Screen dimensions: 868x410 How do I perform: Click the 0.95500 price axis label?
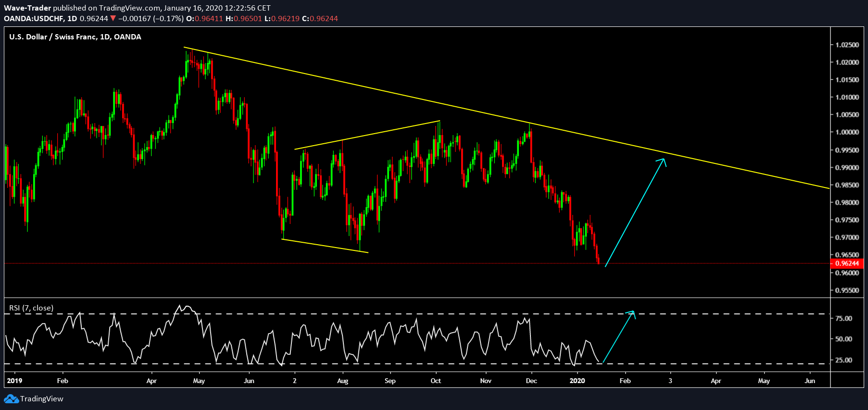point(847,290)
